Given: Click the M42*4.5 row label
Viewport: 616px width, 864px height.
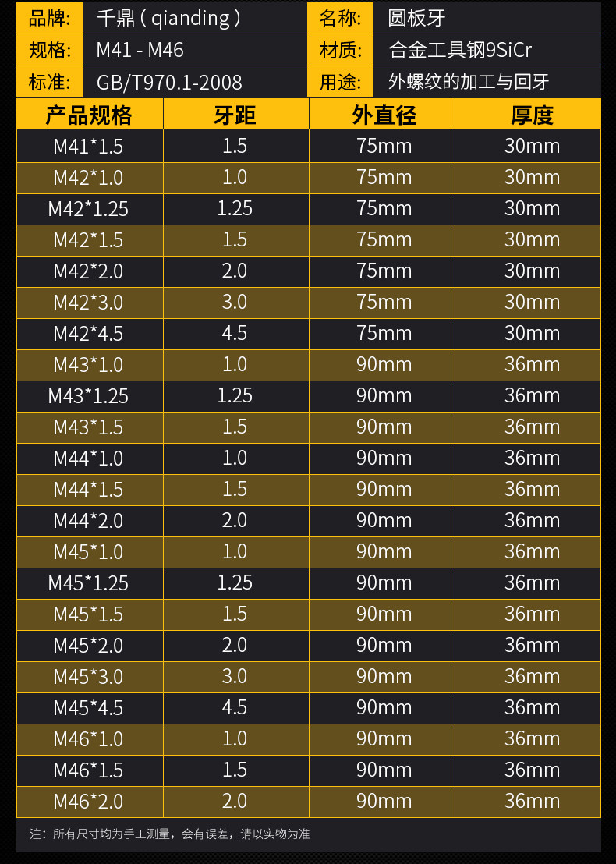Looking at the screenshot, I should (x=88, y=333).
